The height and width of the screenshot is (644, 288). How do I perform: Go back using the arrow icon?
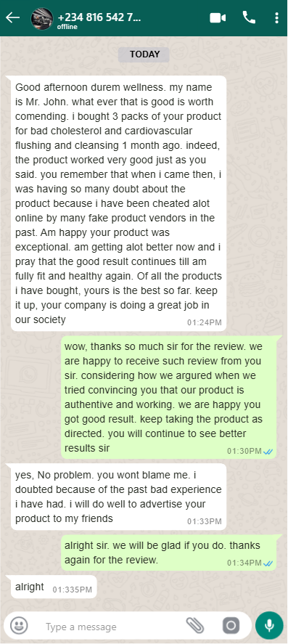pyautogui.click(x=13, y=17)
